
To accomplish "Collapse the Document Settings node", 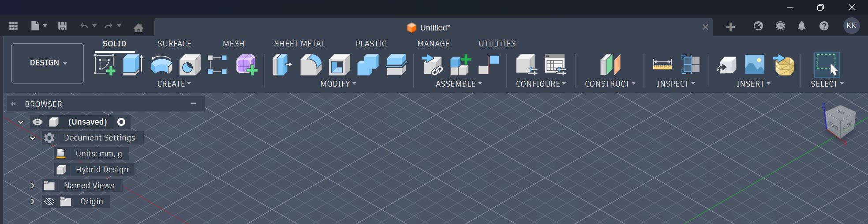I will 33,138.
